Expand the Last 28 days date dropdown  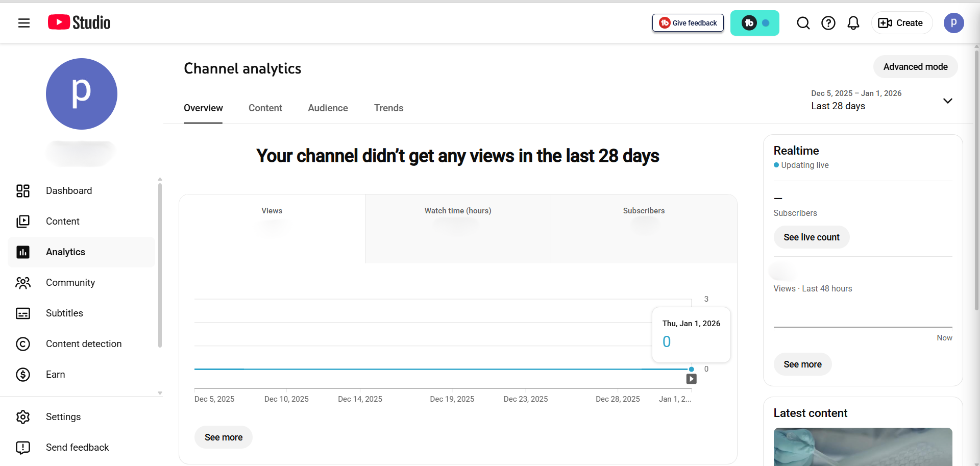881,100
